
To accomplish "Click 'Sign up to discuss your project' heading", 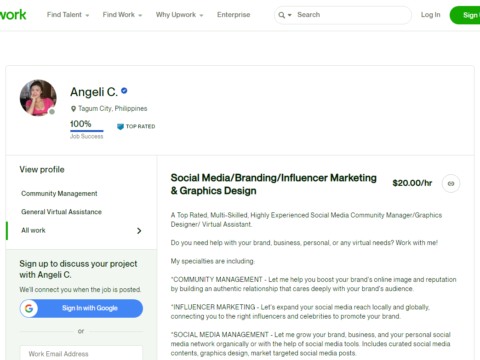I will click(78, 269).
